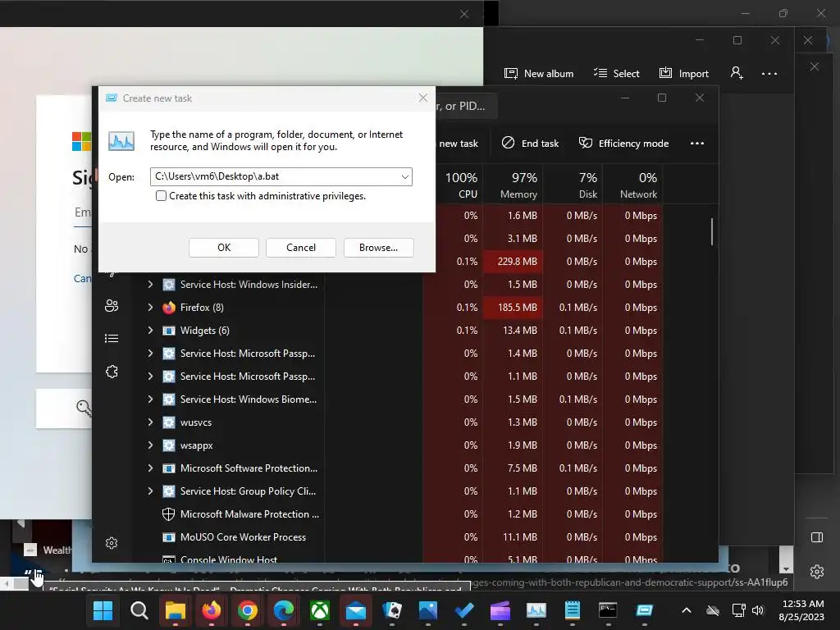Viewport: 840px width, 630px height.
Task: Click Import in Photos window
Action: click(684, 73)
